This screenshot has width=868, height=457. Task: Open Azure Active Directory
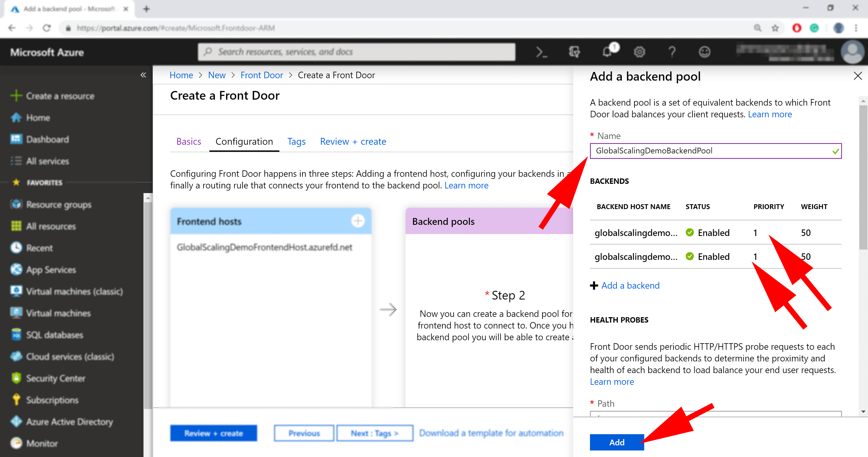click(x=69, y=422)
